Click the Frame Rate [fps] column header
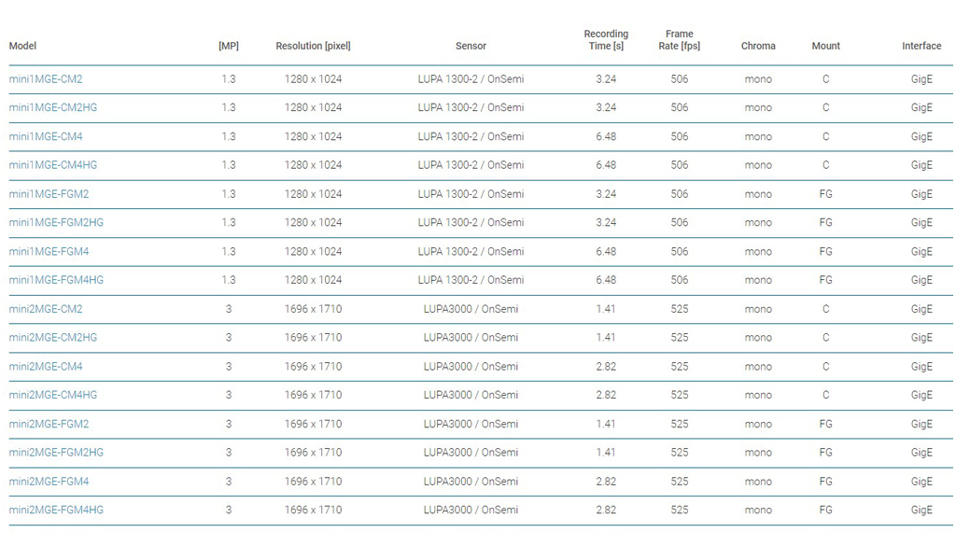 [680, 39]
